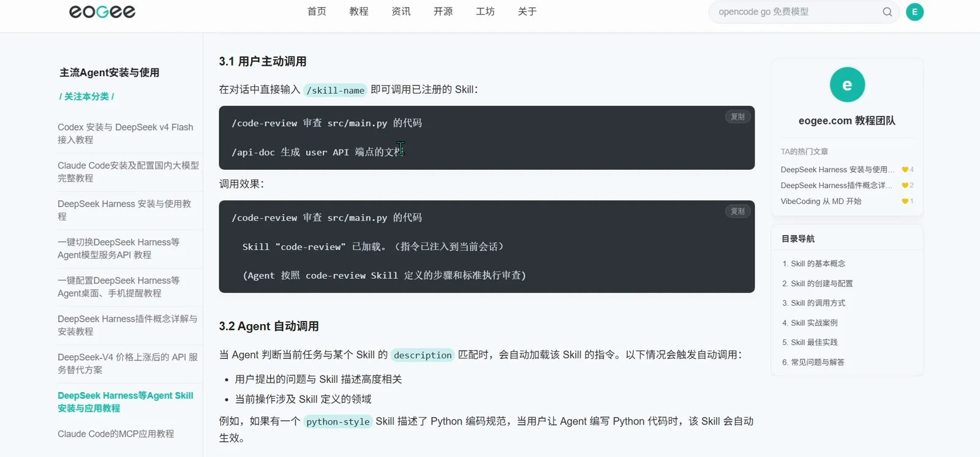This screenshot has width=980, height=457.
Task: Open the 关于 menu item
Action: coord(527,12)
